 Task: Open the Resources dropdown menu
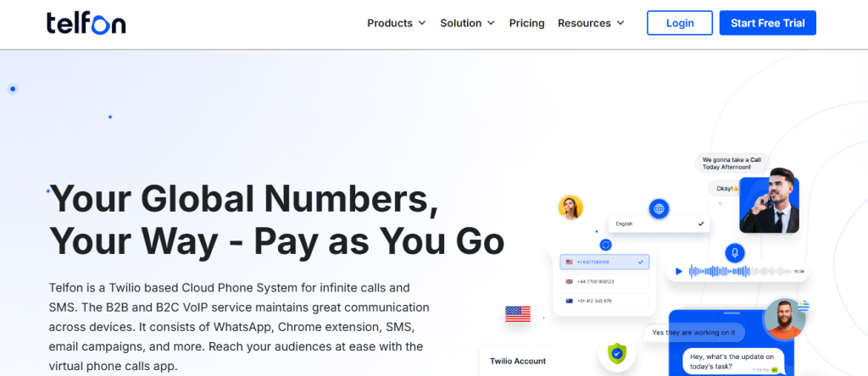pyautogui.click(x=591, y=23)
